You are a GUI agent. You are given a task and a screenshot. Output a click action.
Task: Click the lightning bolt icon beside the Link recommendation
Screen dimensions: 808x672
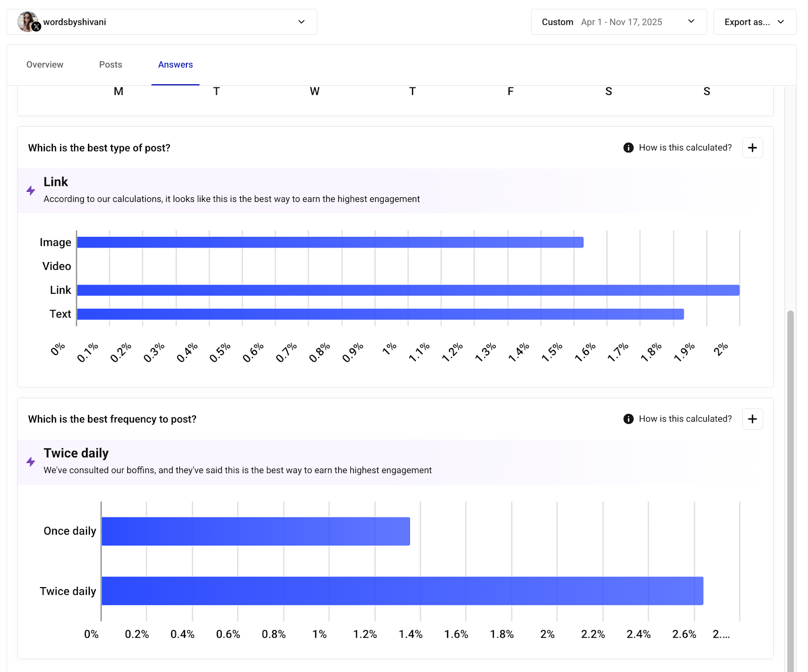point(31,190)
